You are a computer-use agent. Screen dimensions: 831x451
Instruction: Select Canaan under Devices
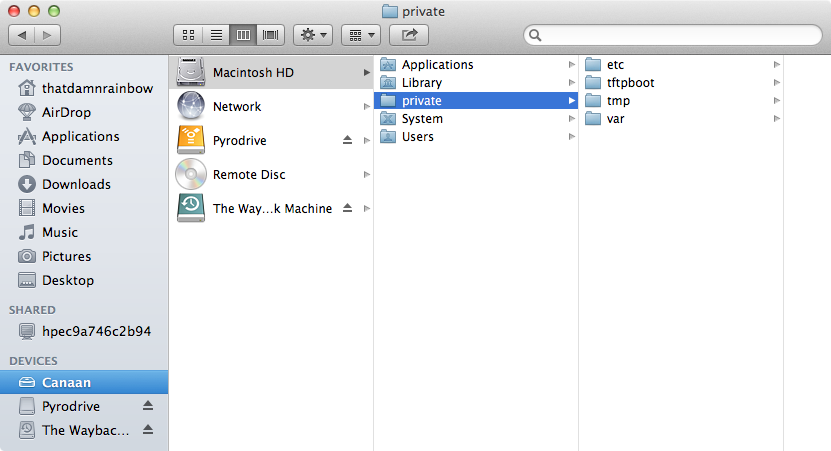84,382
